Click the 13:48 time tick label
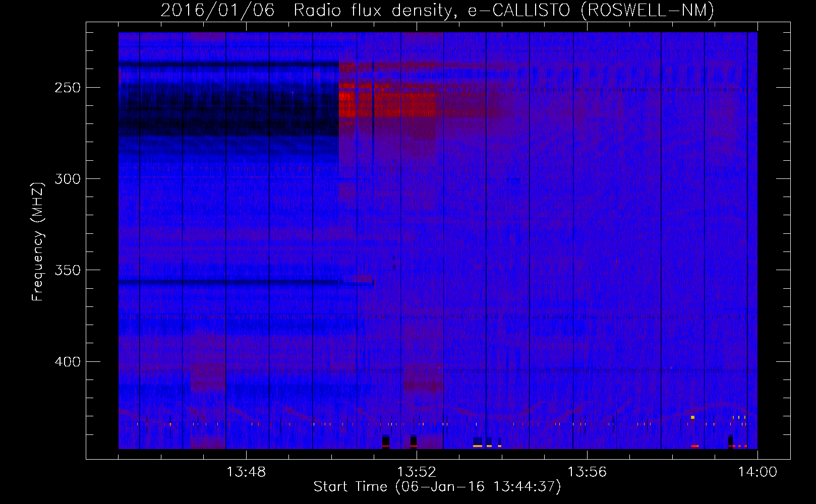Viewport: 816px width, 504px height. (246, 472)
